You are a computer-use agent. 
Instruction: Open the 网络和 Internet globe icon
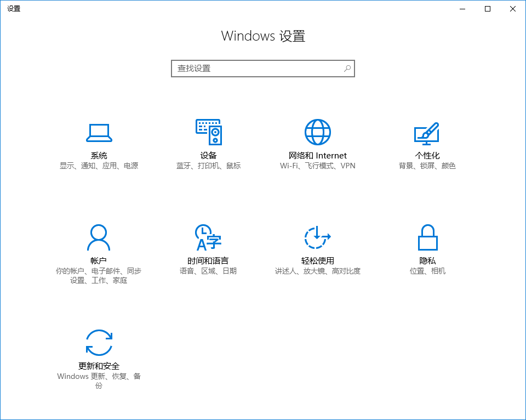[x=318, y=132]
